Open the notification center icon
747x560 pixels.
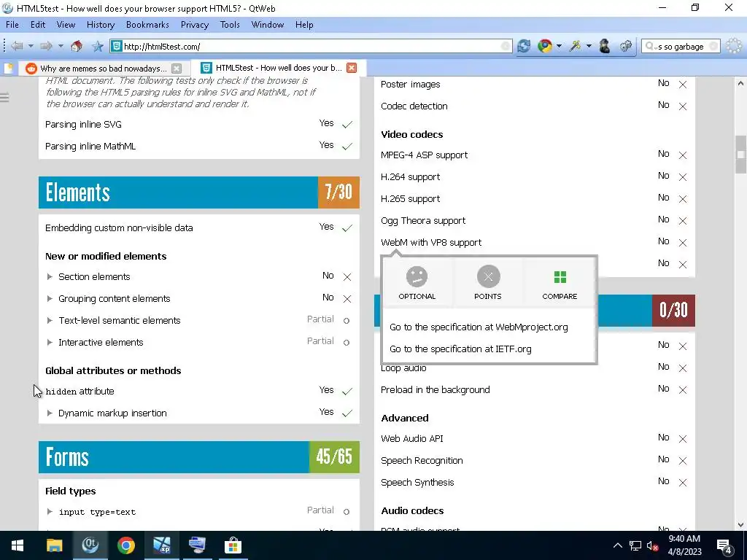pos(724,545)
